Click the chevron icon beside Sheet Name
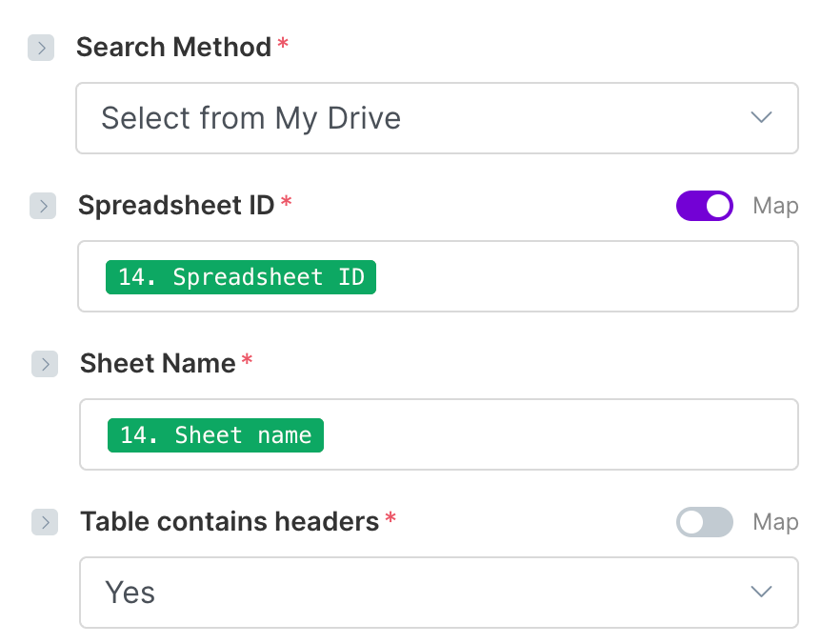The image size is (821, 644). pyautogui.click(x=45, y=363)
